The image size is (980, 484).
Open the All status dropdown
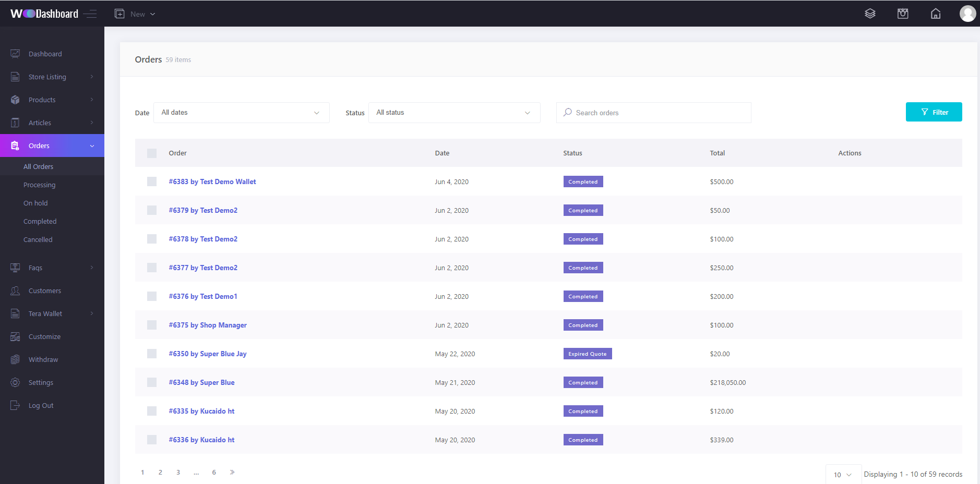click(x=454, y=113)
